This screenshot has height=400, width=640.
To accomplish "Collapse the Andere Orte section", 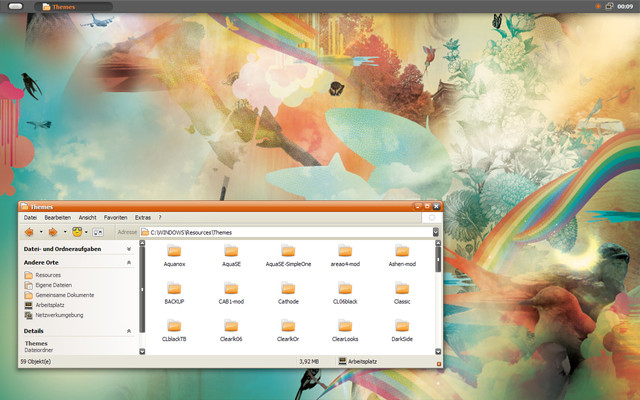I will (129, 262).
